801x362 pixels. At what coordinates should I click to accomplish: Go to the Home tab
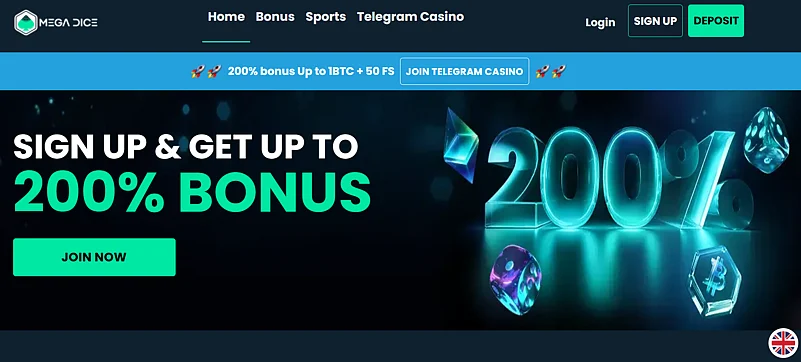226,17
